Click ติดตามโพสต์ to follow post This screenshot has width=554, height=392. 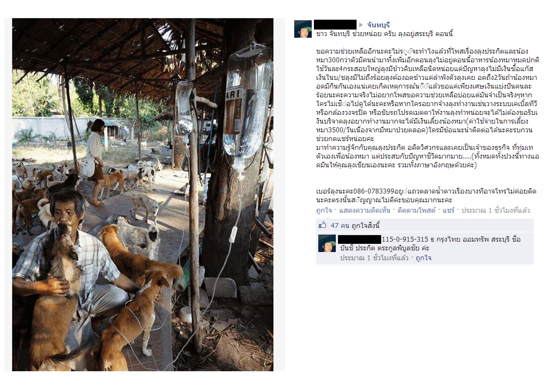(x=417, y=210)
